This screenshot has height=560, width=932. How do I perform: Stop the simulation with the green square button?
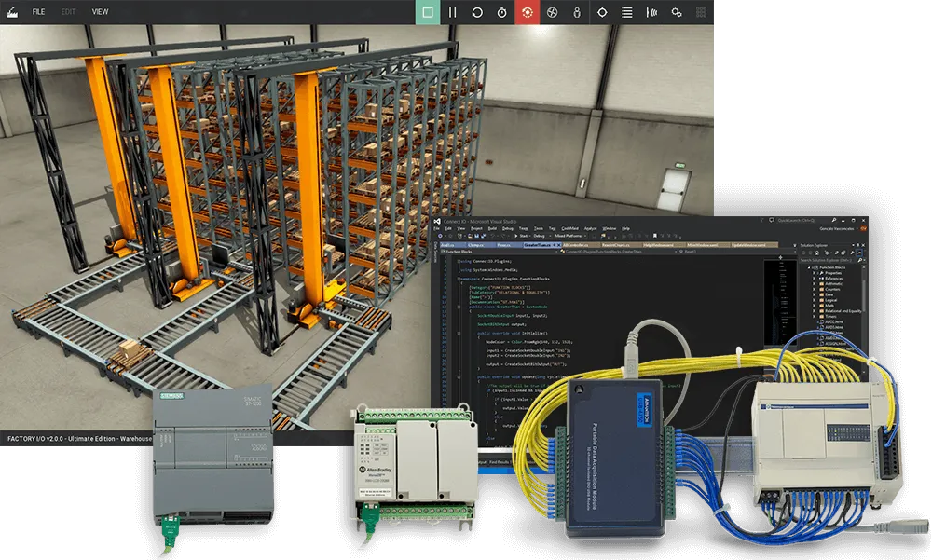[428, 12]
